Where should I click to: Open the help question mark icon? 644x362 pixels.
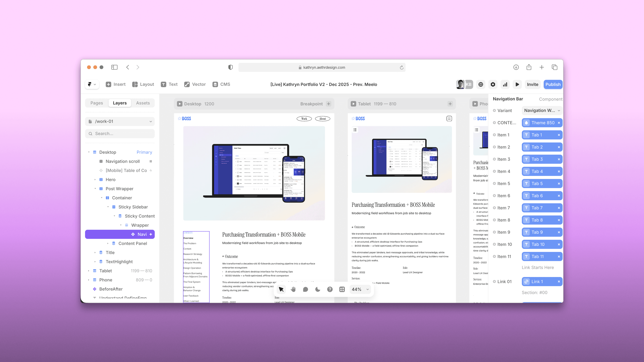tap(330, 289)
